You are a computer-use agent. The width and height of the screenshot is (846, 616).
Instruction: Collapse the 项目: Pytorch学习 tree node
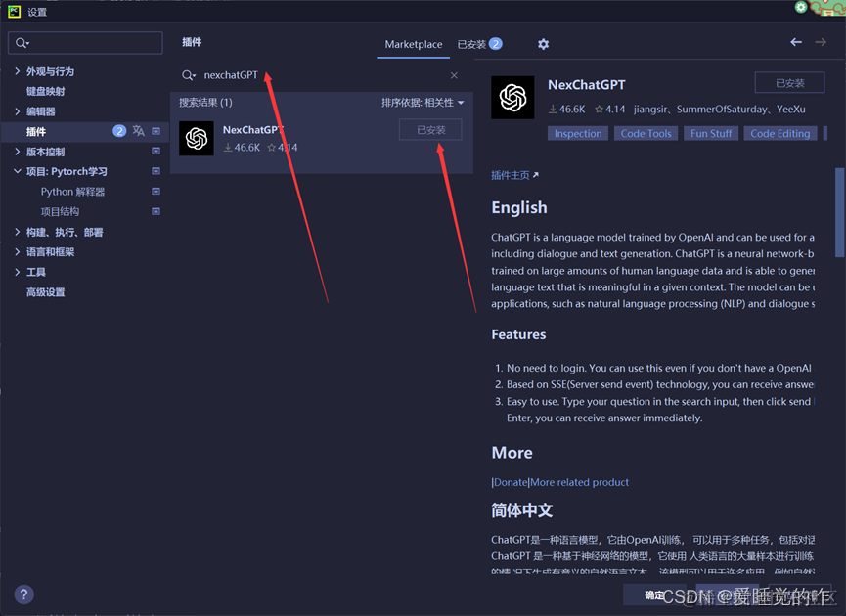(18, 171)
